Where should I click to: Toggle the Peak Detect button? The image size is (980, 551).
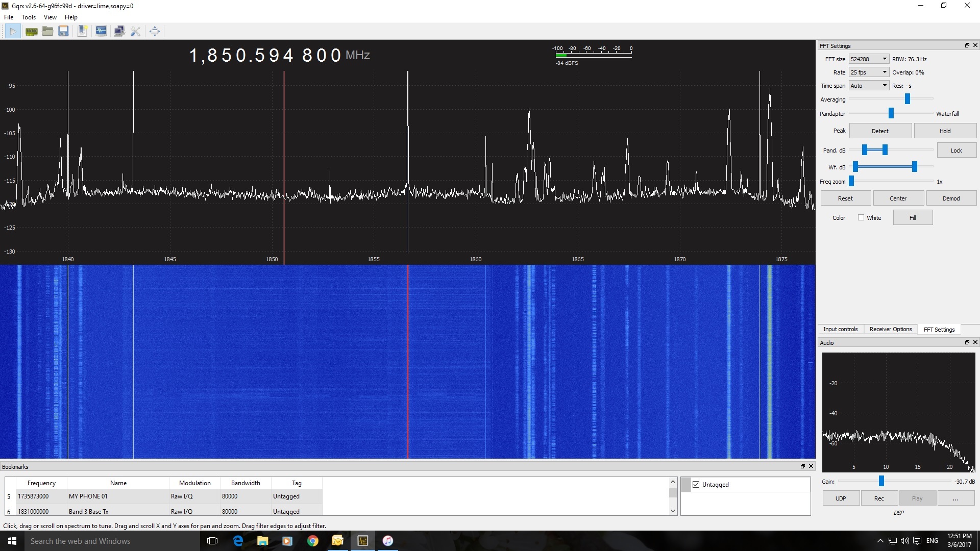click(880, 131)
